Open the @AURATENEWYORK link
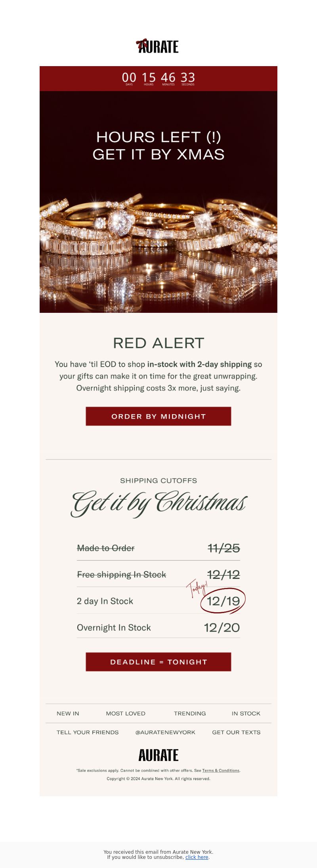Image resolution: width=317 pixels, height=868 pixels. click(x=165, y=732)
